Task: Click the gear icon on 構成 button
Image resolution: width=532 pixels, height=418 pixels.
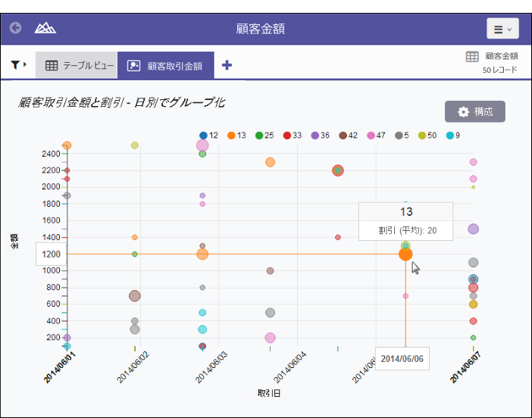Action: click(463, 112)
